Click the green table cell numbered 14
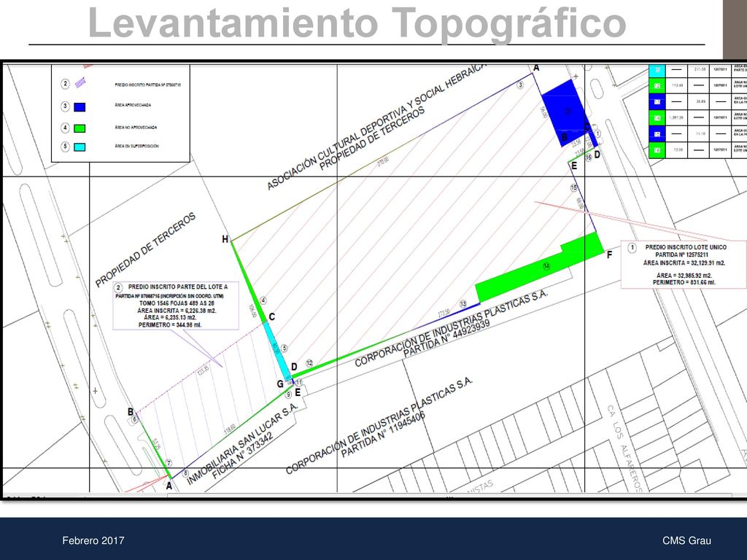This screenshot has width=747, height=560. [657, 118]
